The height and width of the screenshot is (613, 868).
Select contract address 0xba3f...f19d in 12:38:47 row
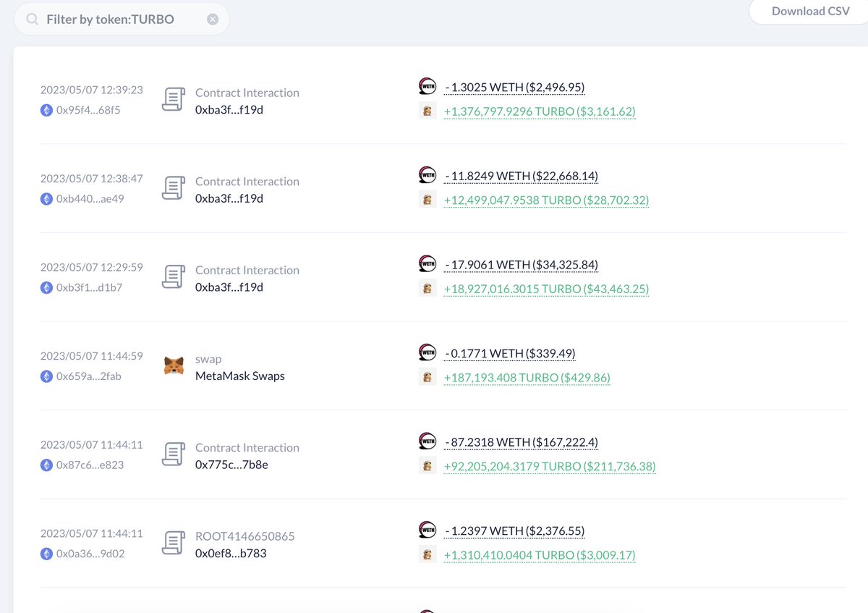(229, 198)
